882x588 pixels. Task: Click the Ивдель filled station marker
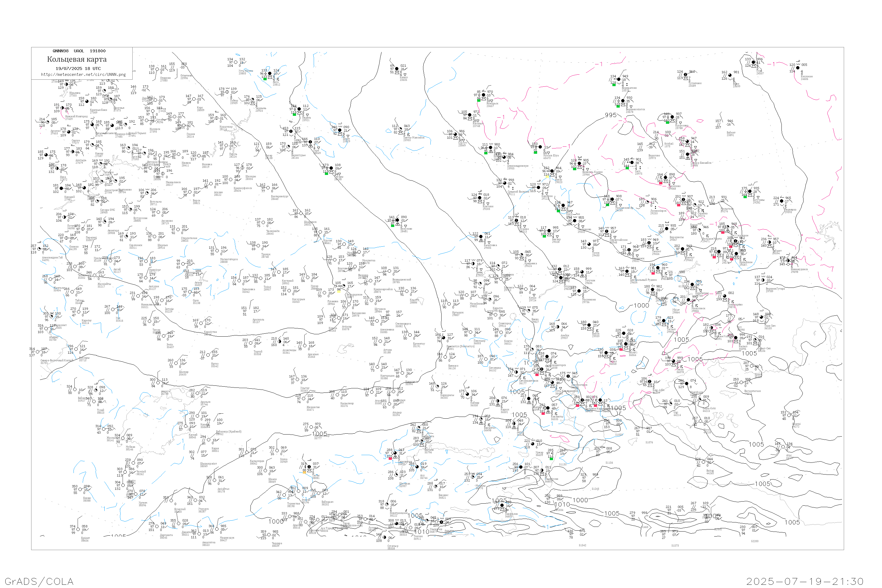pos(299,109)
